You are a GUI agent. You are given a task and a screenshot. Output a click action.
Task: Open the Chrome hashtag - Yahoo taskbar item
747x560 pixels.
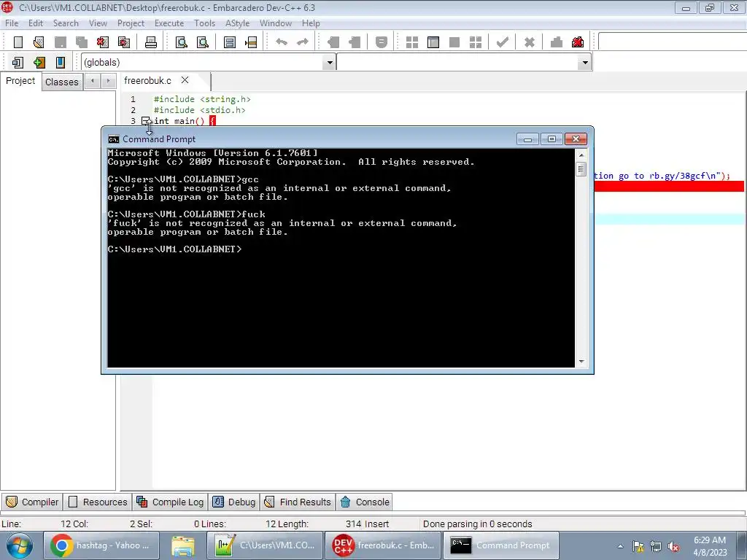[101, 545]
